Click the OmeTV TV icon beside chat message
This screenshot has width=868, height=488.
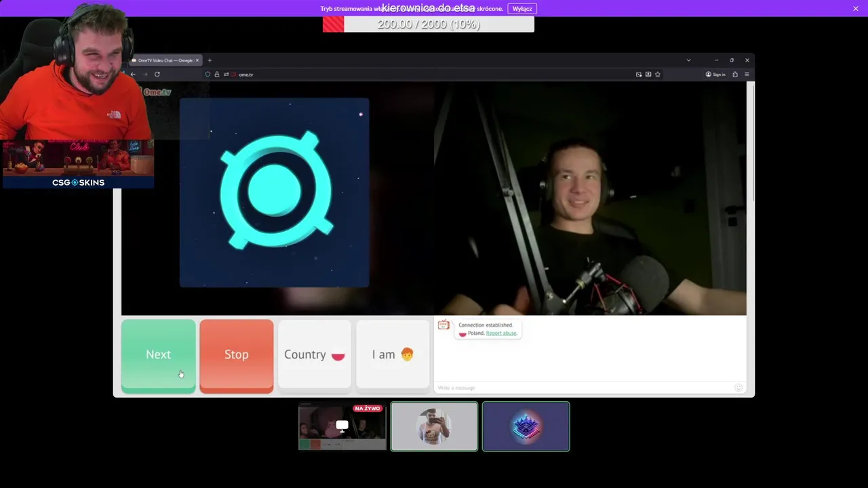[x=443, y=325]
